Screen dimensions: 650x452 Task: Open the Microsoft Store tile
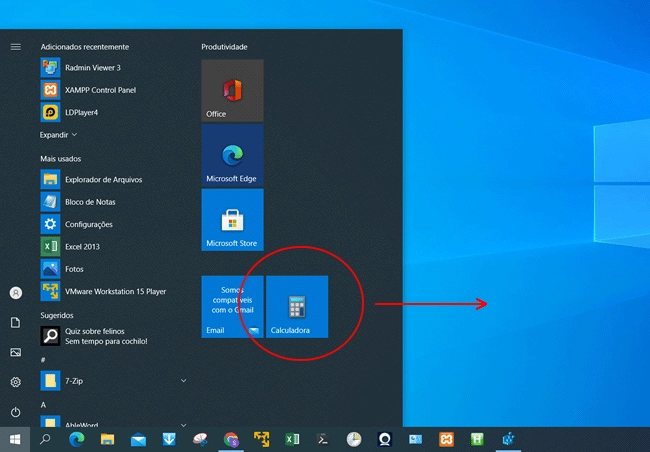[x=232, y=219]
